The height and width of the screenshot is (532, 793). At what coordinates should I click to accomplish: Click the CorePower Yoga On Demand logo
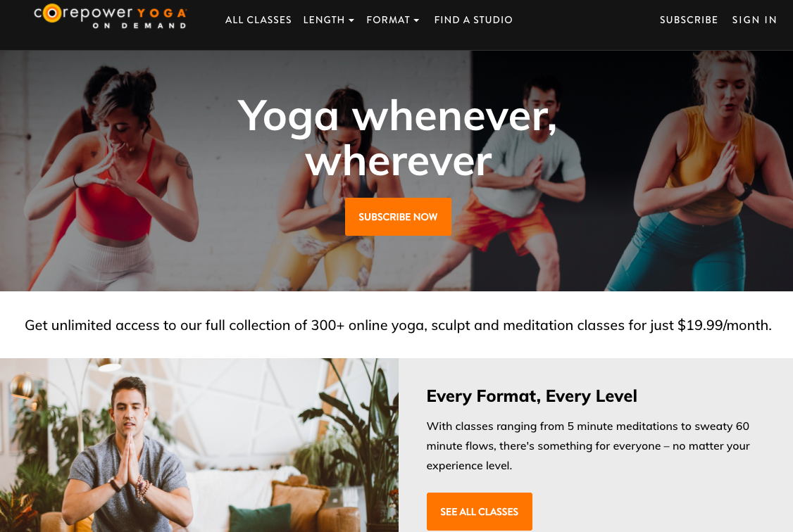click(x=111, y=17)
